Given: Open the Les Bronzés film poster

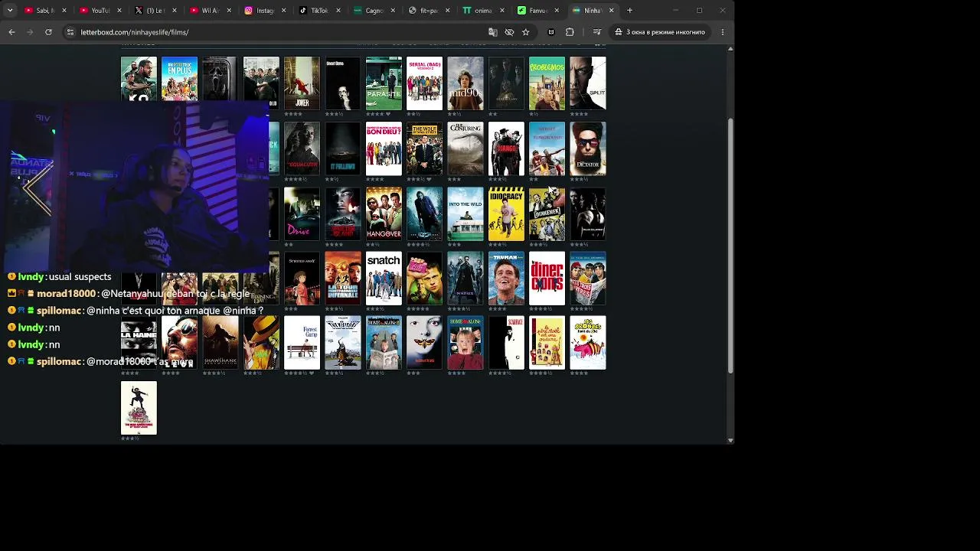Looking at the screenshot, I should pos(588,343).
